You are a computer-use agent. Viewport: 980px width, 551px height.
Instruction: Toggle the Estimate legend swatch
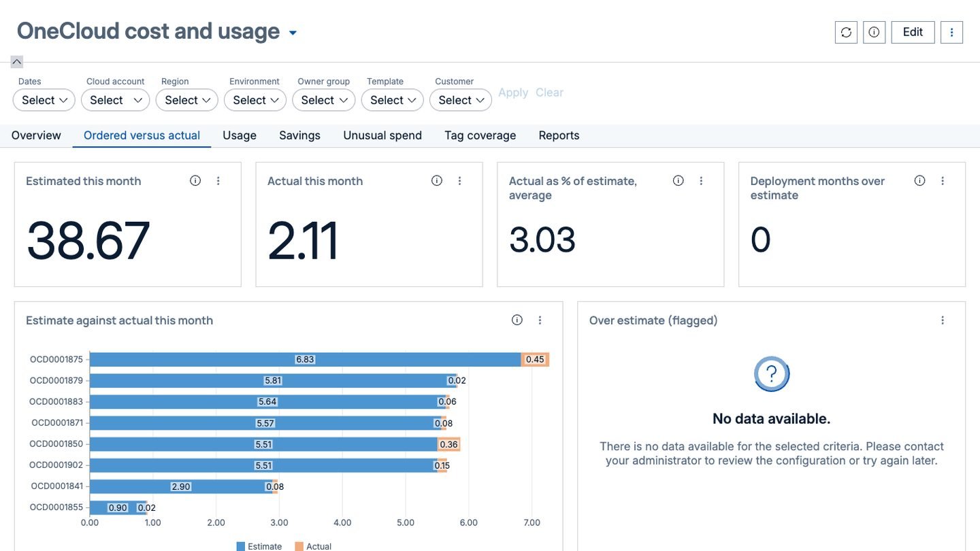click(240, 546)
